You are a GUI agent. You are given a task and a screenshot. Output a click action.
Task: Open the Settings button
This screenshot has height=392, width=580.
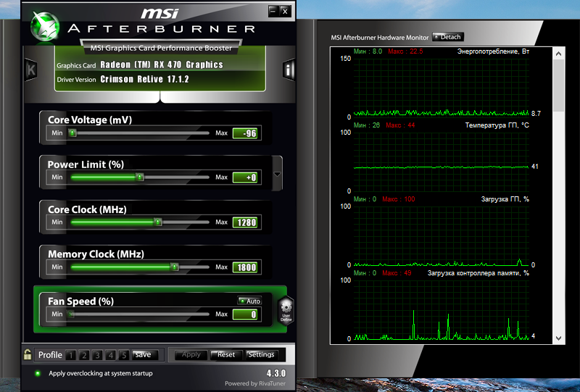261,354
